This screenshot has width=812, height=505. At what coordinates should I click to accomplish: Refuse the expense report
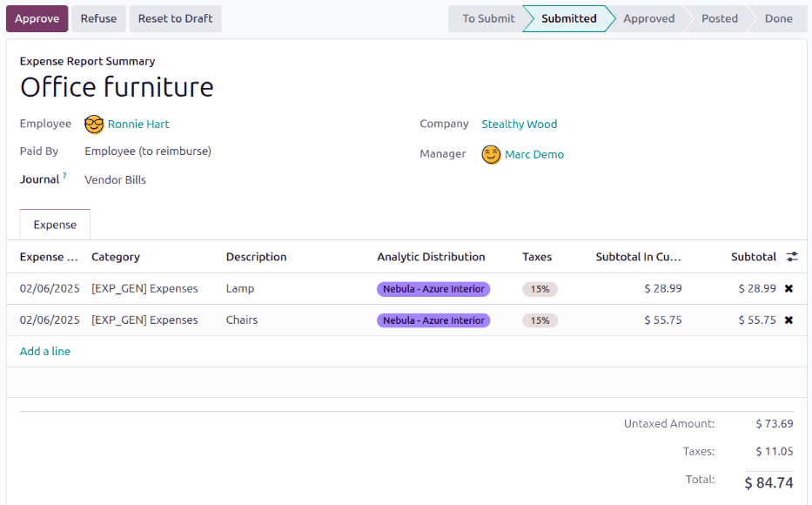coord(98,17)
